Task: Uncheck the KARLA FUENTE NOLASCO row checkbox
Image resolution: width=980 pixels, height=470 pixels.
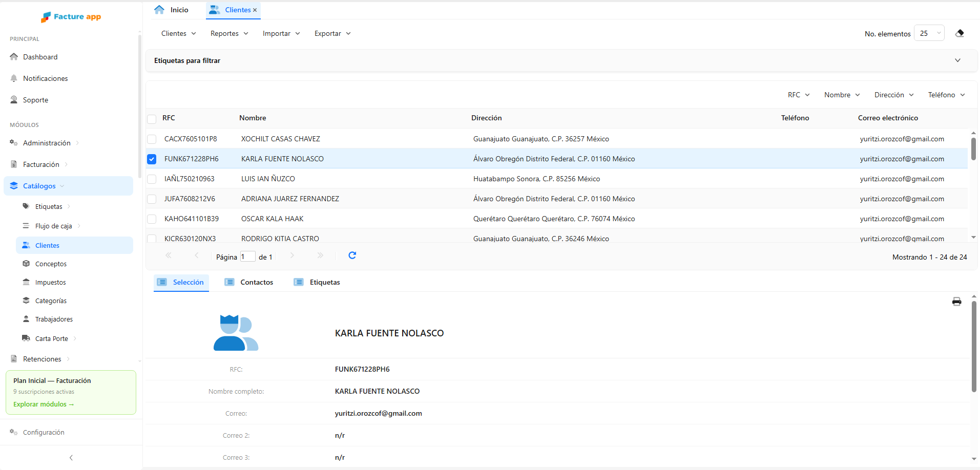Action: (152, 159)
